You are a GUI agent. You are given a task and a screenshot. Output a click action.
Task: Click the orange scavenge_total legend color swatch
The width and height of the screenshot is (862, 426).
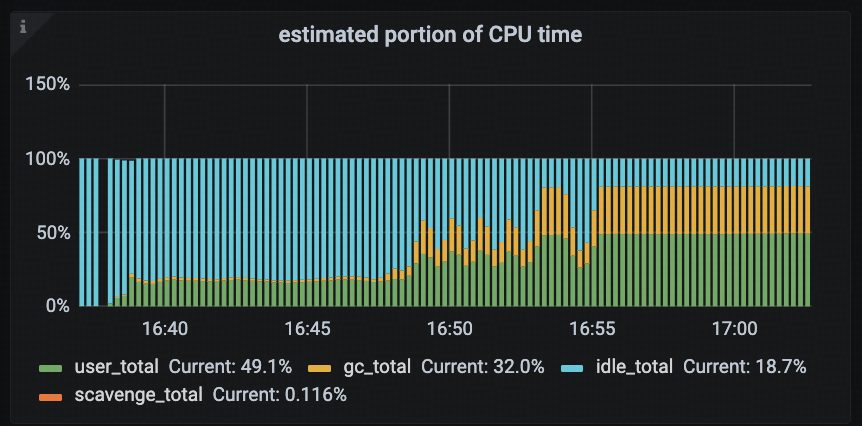pos(52,395)
